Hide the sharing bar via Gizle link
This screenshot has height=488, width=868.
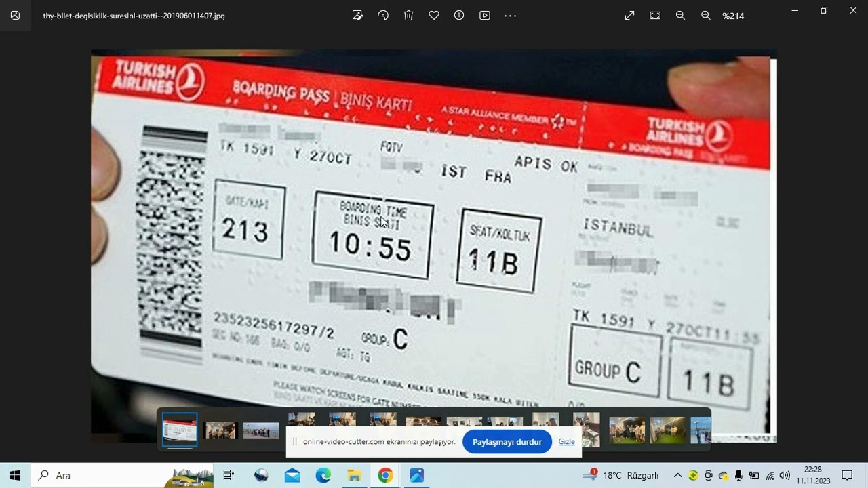click(x=567, y=442)
